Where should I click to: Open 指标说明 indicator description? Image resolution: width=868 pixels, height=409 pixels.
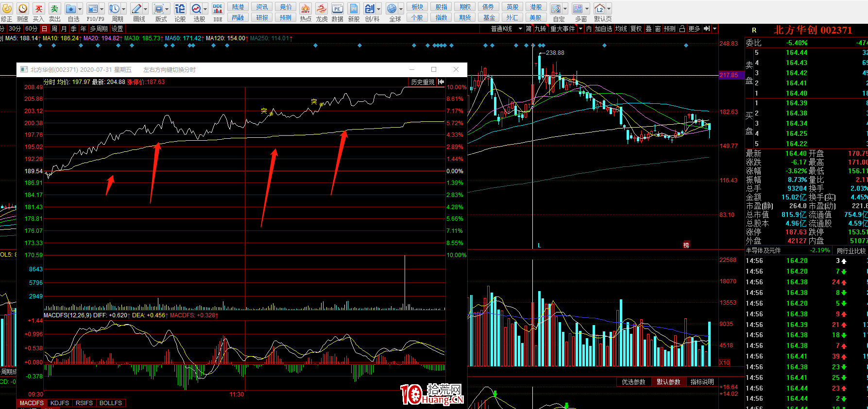(x=702, y=382)
